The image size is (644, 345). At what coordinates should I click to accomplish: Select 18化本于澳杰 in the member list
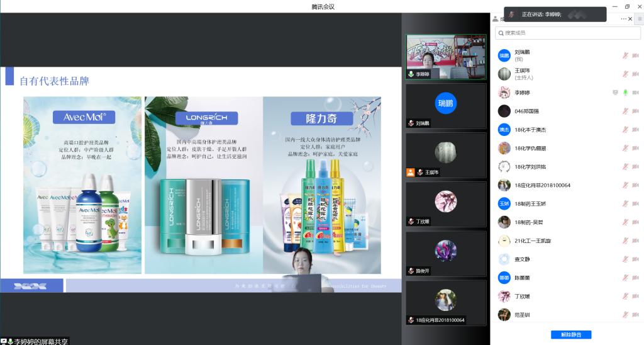click(530, 130)
